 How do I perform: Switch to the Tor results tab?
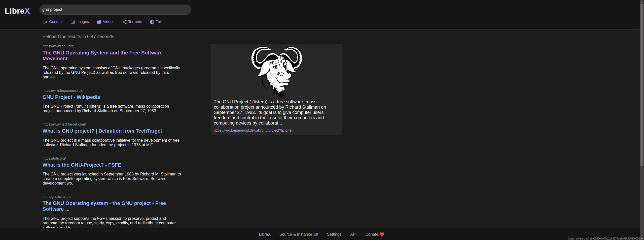click(x=155, y=22)
